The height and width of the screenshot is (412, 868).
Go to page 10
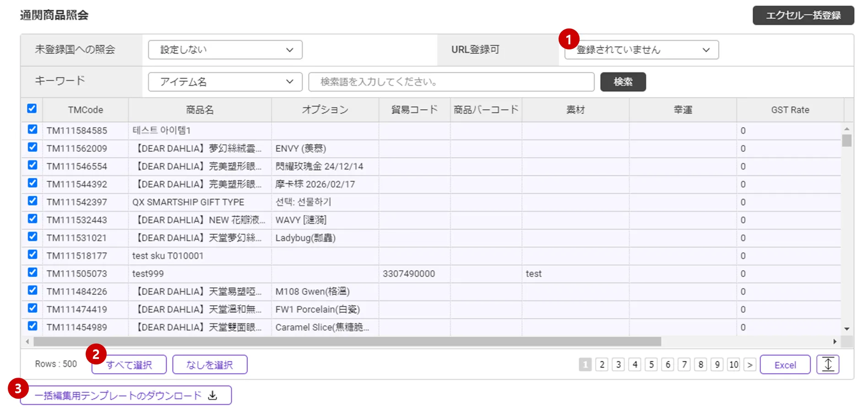[x=734, y=364]
